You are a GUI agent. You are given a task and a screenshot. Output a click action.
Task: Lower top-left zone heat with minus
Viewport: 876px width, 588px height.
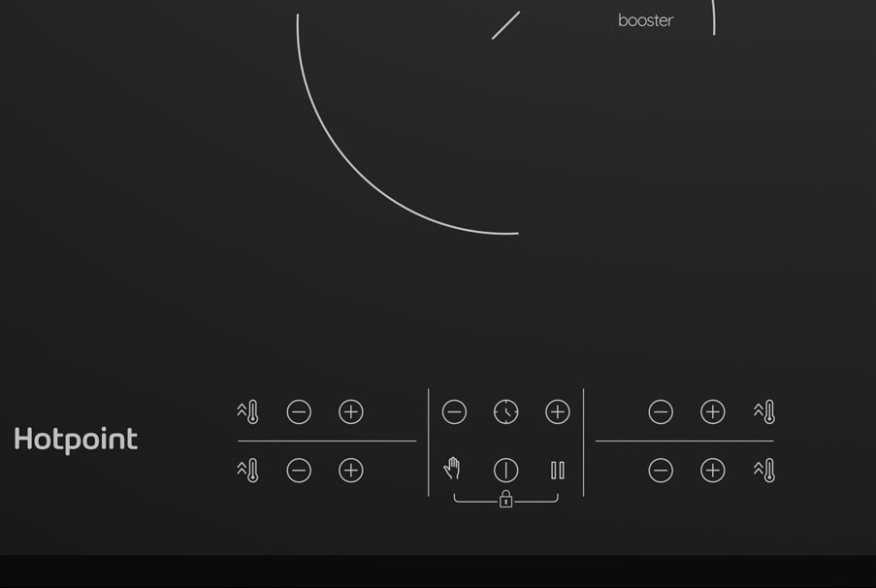click(x=299, y=412)
